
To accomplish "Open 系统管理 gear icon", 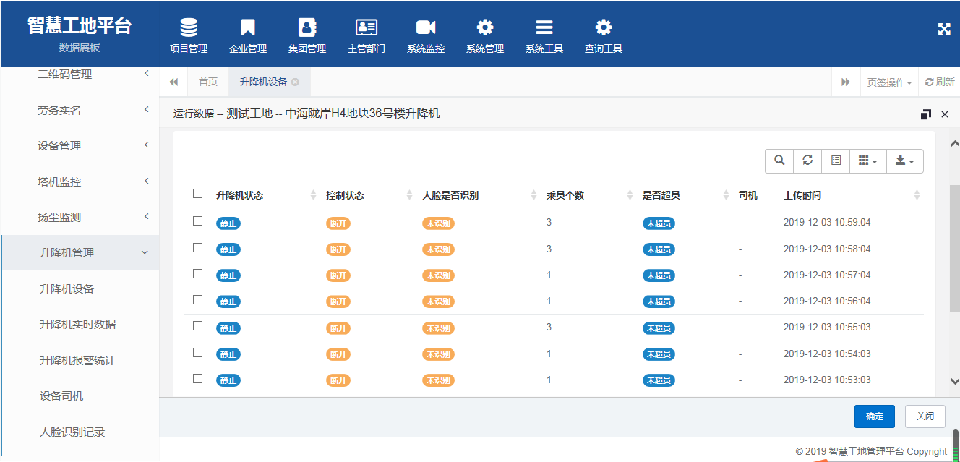I will coord(485,28).
